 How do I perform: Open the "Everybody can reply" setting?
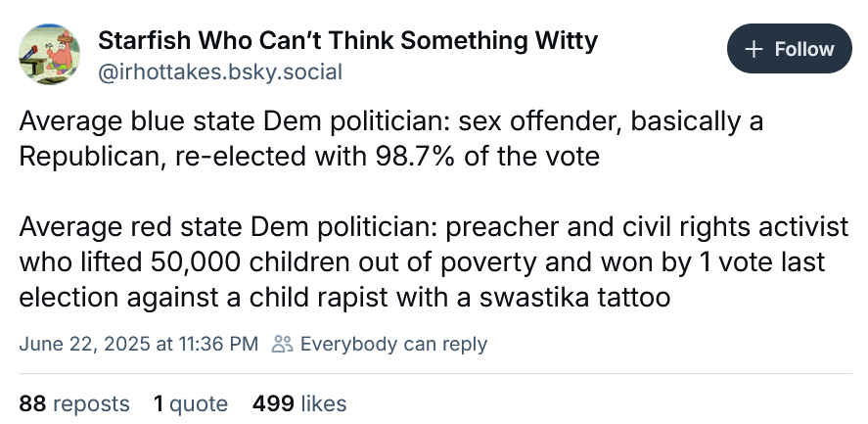pos(392,344)
